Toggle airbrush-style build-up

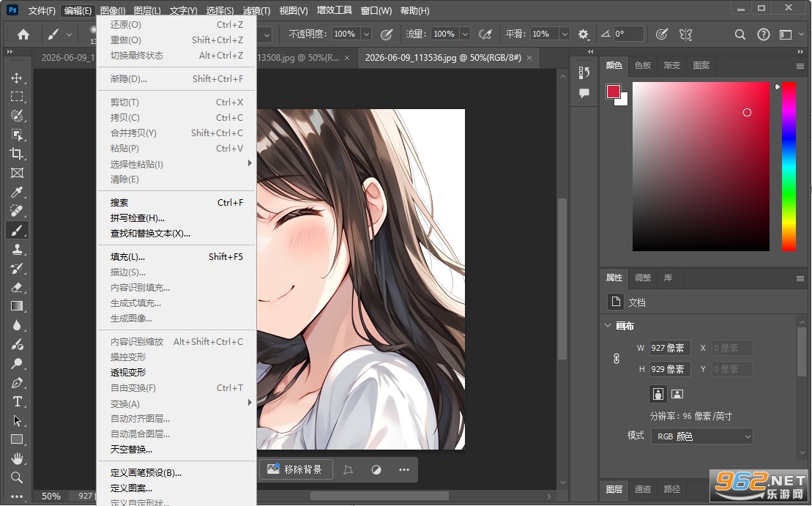pos(485,34)
